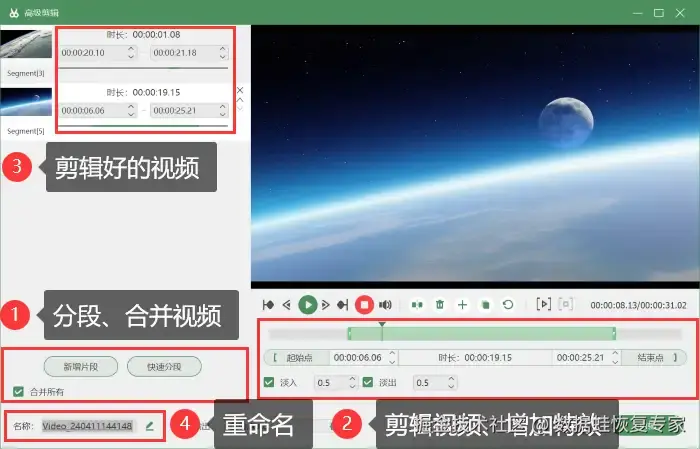Viewport: 700px width, 449px height.
Task: Increase Segment[5] start time in list
Action: (131, 107)
